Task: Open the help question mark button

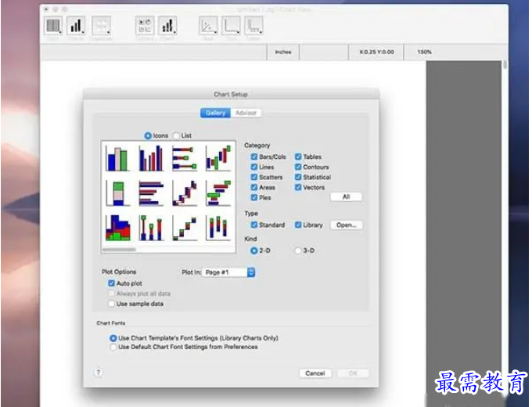Action: point(98,373)
